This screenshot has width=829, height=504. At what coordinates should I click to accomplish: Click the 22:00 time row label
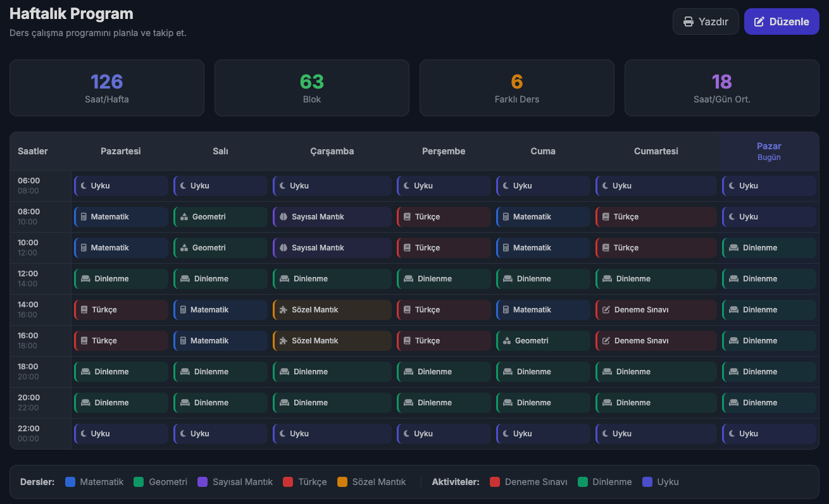[29, 433]
